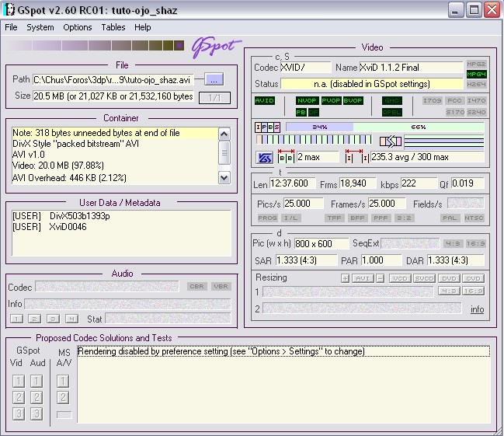Click the BVOP indicator icon
This screenshot has width=504, height=436.
click(x=353, y=101)
